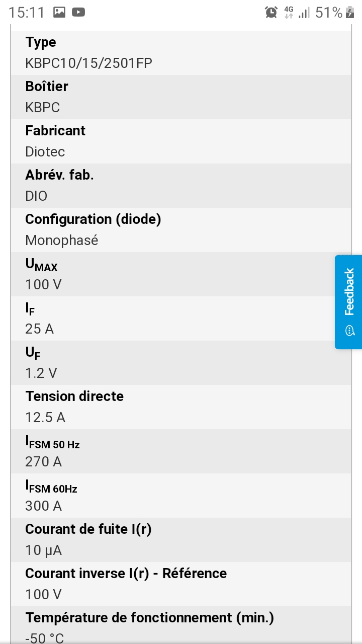Tap the Configuration (diode) Monophasé row
The width and height of the screenshot is (362, 644).
[x=181, y=230]
